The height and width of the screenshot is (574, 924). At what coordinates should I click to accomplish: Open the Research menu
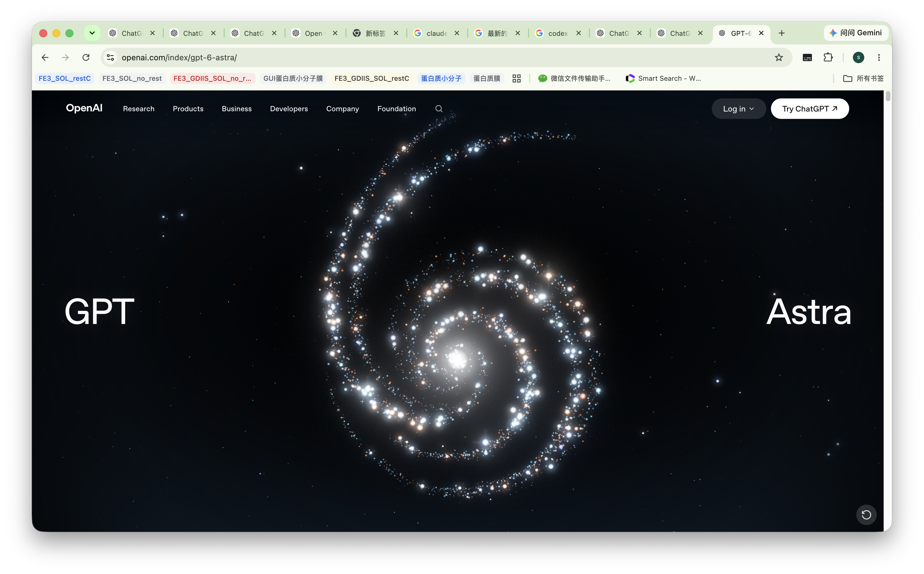click(139, 109)
